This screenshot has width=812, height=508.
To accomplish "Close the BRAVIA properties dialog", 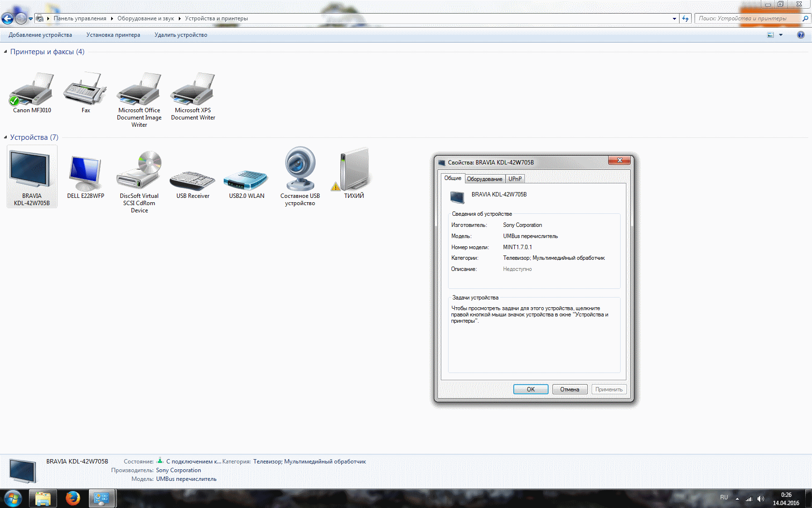I will point(619,160).
